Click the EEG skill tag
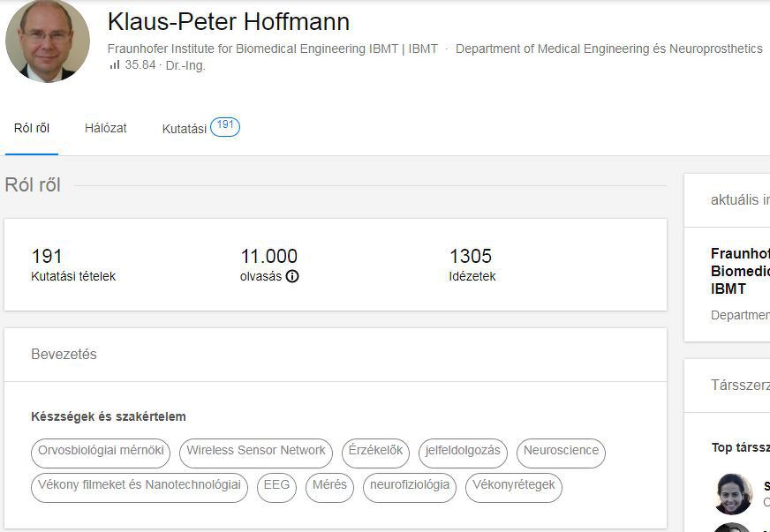770x532 pixels. 276,486
